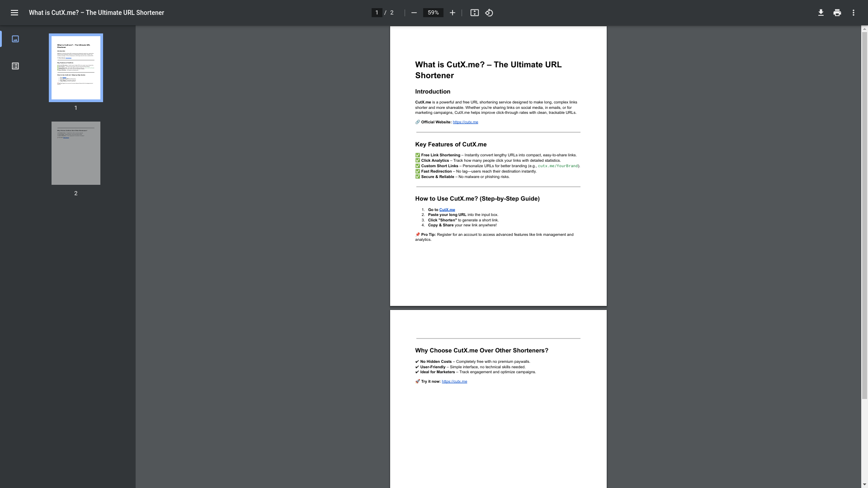Click the 'User-Friendly' line
The height and width of the screenshot is (488, 868).
[470, 367]
